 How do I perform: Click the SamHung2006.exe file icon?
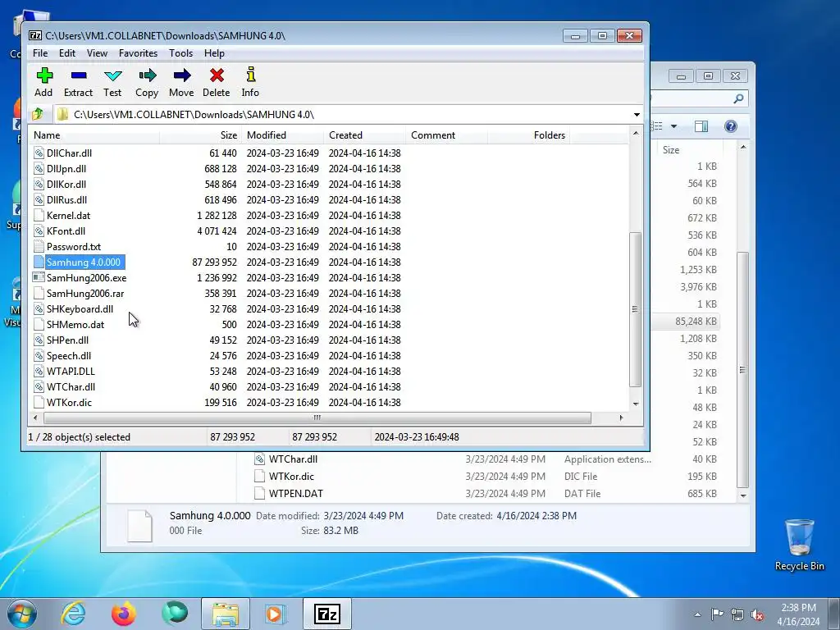[x=39, y=277]
